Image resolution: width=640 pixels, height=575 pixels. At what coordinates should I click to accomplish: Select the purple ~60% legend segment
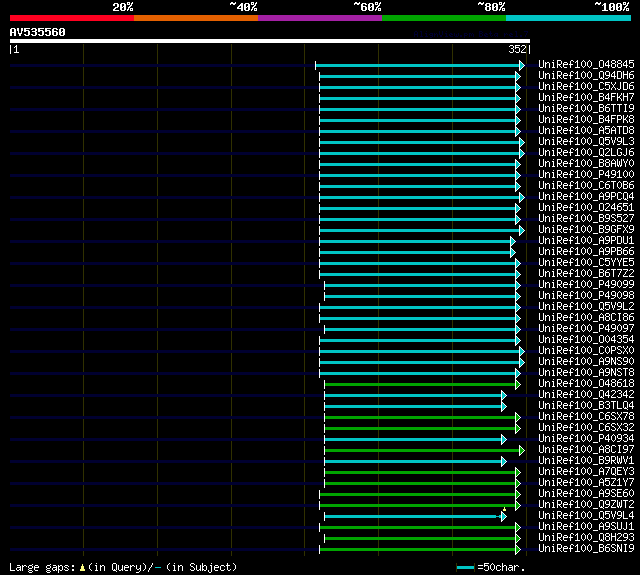(x=319, y=17)
